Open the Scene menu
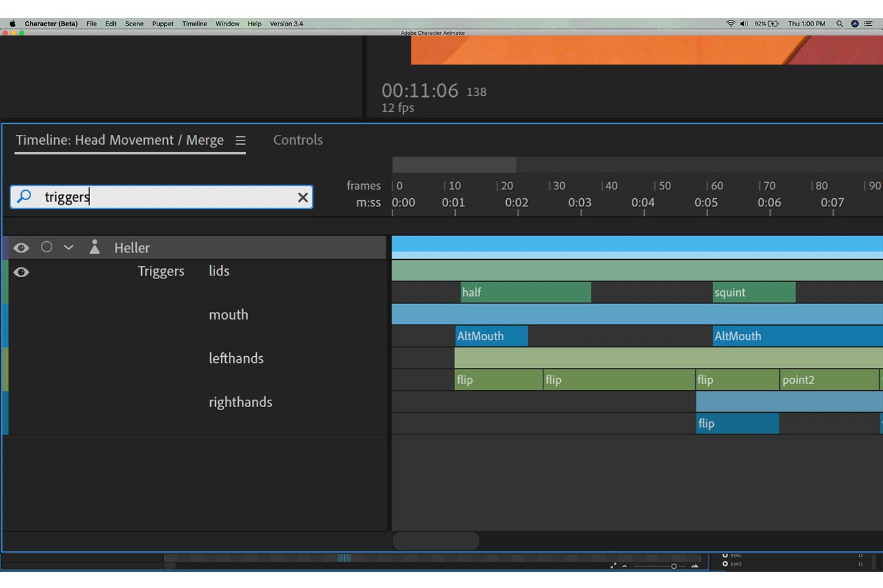The height and width of the screenshot is (588, 883). pyautogui.click(x=134, y=24)
